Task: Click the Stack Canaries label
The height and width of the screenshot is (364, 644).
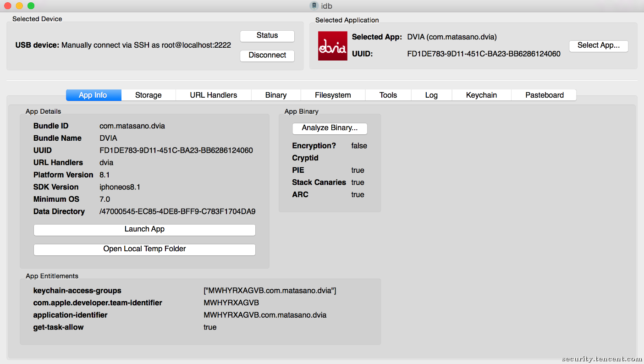Action: pyautogui.click(x=319, y=182)
